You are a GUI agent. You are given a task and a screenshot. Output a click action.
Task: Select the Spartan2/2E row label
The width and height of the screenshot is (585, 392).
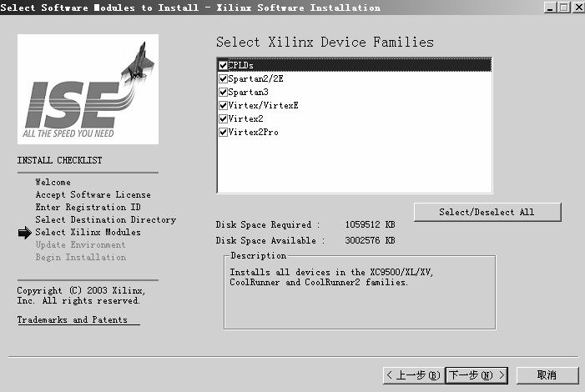[256, 78]
